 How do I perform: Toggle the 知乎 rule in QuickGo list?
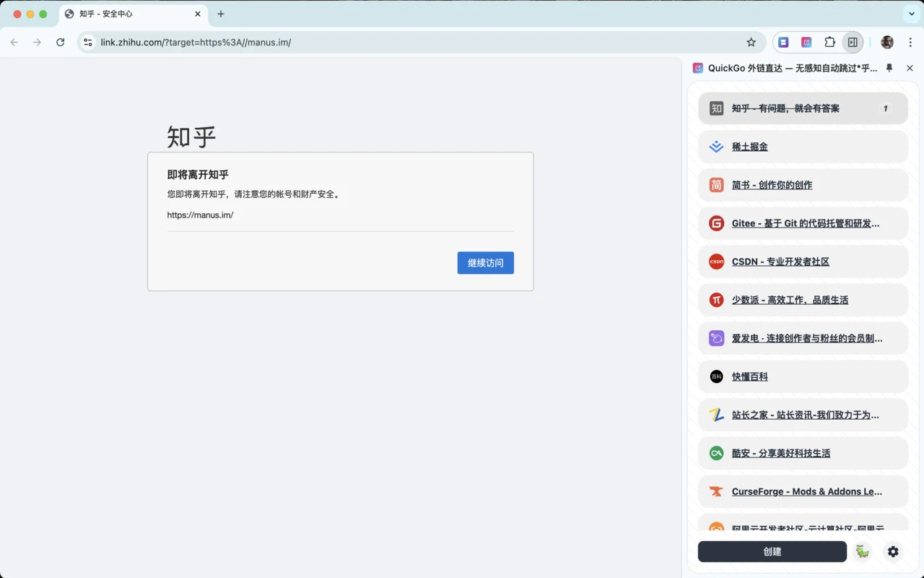click(803, 108)
